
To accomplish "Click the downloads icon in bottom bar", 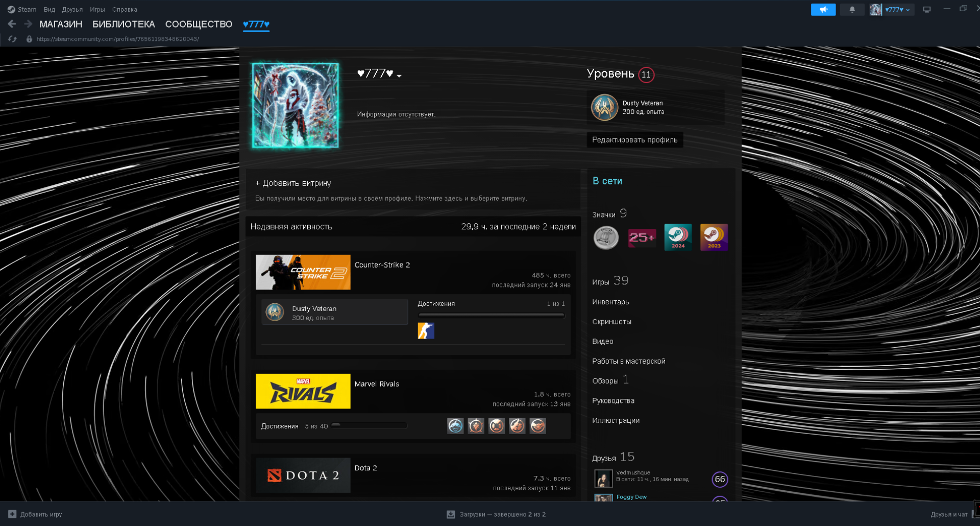I will pyautogui.click(x=451, y=514).
